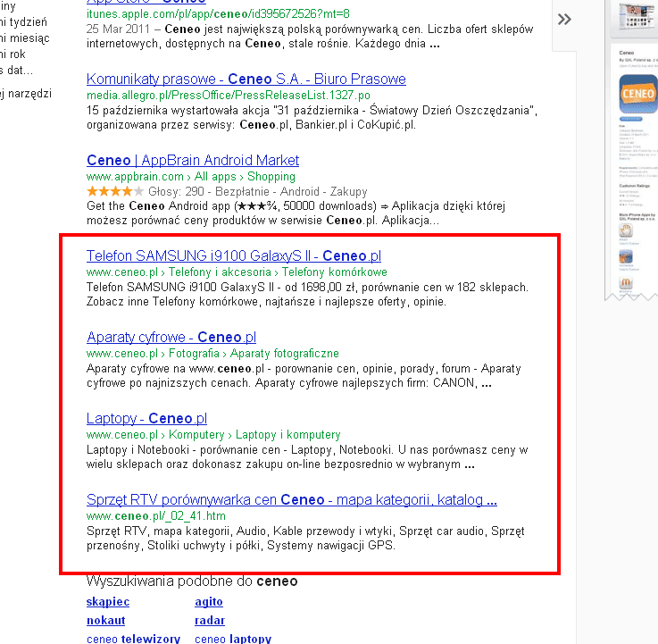Open the 'Komunikaty prasowe - Ceneo S.A. - Biuro Prasowe' result
Viewport: 658px width, 644px height.
pos(246,79)
